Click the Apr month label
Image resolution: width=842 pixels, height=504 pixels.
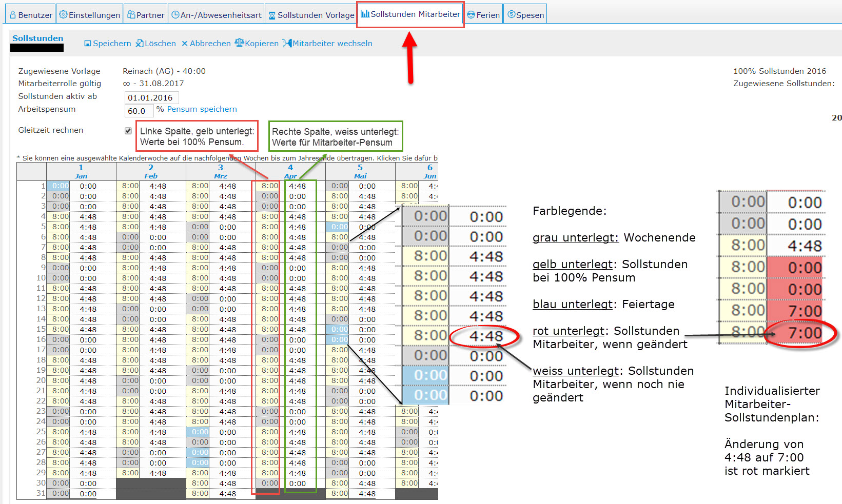coord(290,176)
